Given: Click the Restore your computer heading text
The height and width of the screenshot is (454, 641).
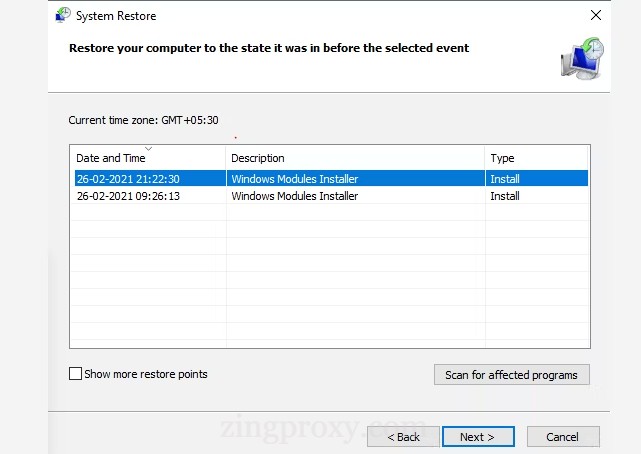Looking at the screenshot, I should coord(269,48).
